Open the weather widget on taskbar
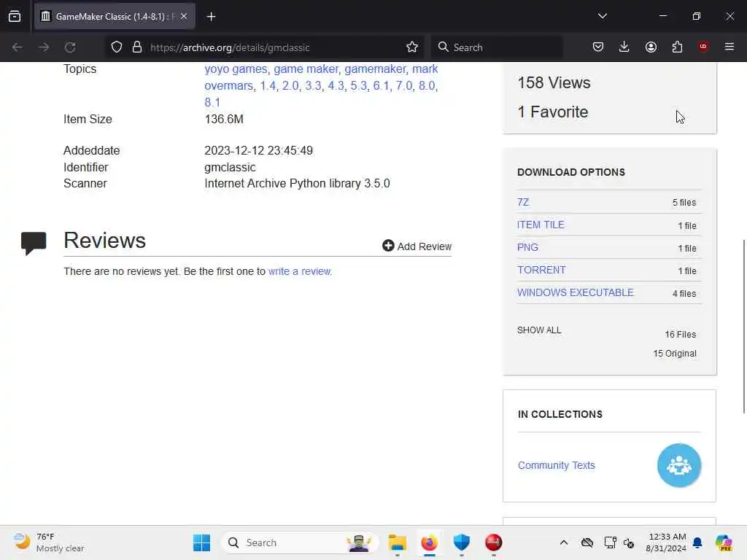The image size is (747, 560). click(49, 542)
